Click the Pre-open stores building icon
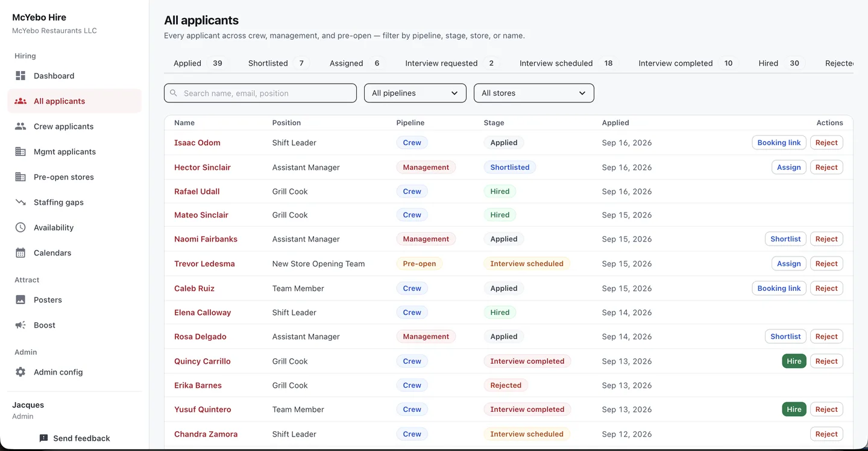The image size is (868, 451). pyautogui.click(x=20, y=177)
